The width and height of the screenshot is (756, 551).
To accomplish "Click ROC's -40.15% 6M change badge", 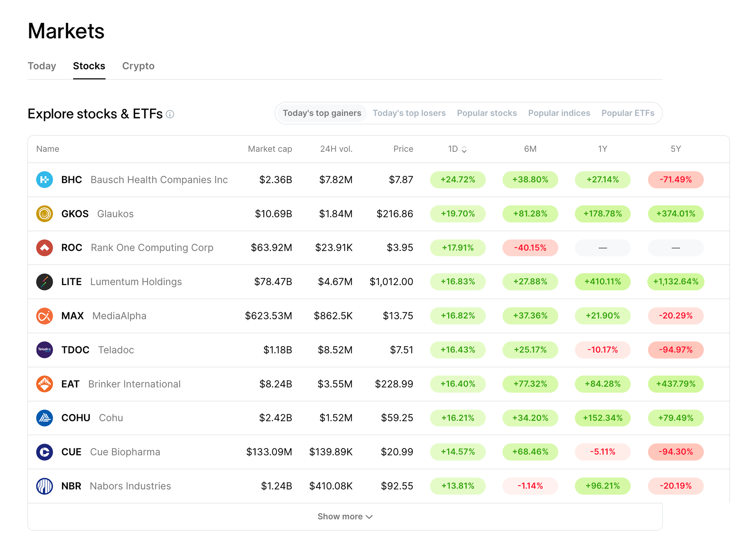I will [x=530, y=248].
